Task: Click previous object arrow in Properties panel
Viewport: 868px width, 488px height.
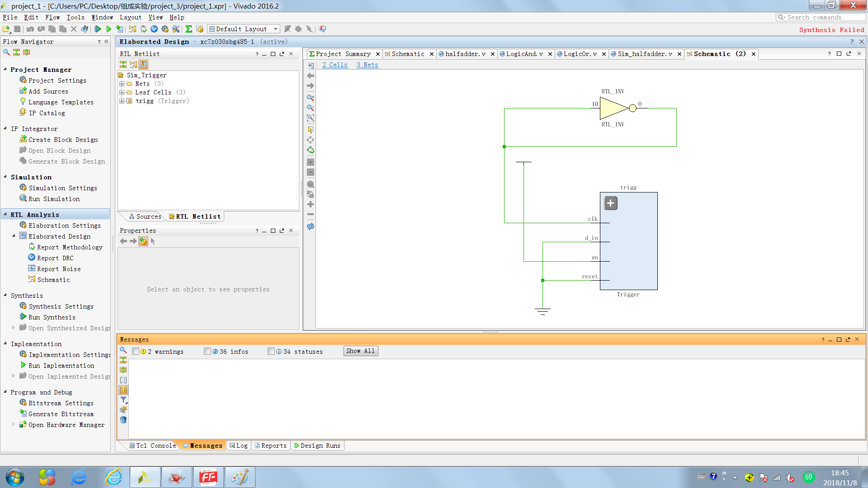Action: (123, 241)
